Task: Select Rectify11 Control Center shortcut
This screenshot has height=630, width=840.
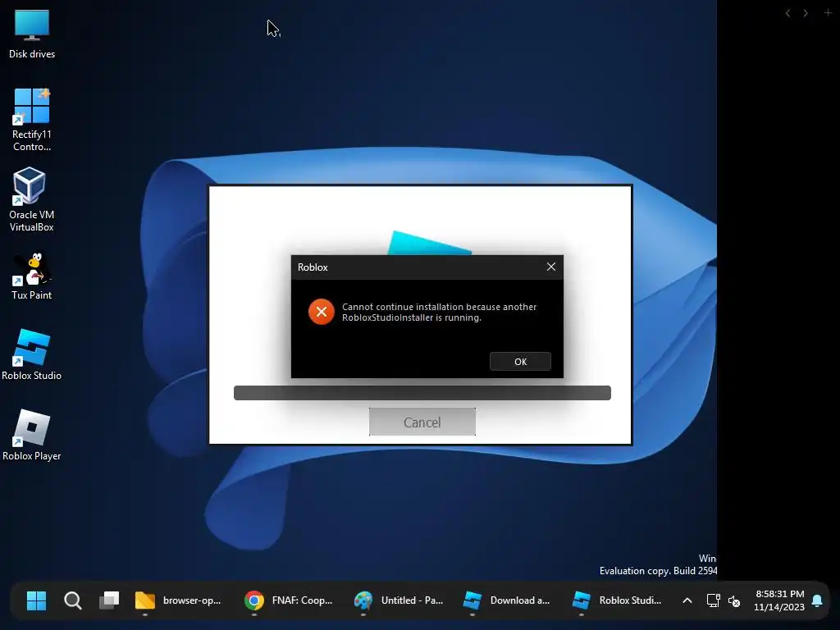Action: [x=32, y=120]
